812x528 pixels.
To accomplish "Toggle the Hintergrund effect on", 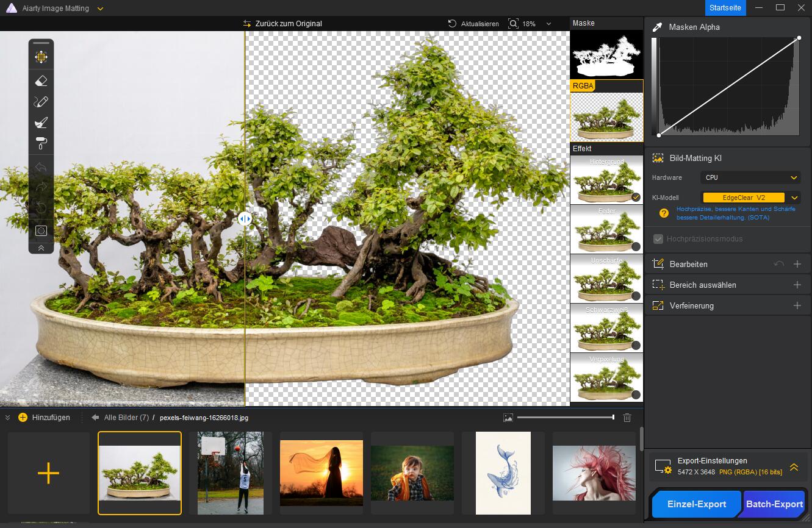I will coord(636,197).
